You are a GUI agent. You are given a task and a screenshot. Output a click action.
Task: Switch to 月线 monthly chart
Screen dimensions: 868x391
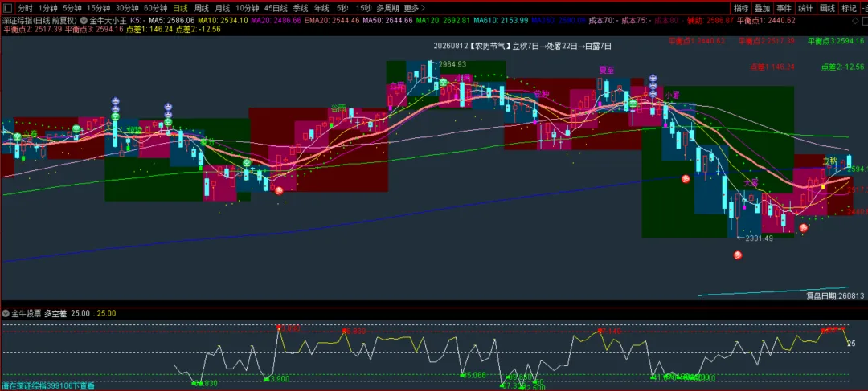222,8
